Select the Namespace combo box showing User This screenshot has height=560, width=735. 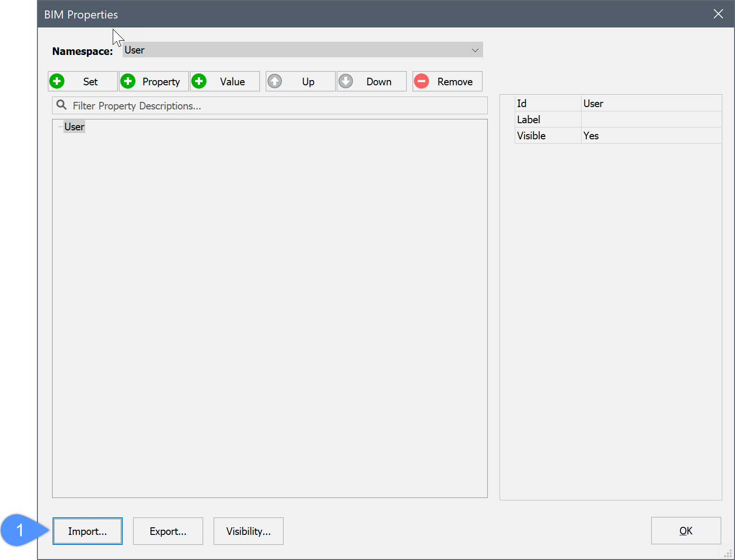(x=294, y=50)
